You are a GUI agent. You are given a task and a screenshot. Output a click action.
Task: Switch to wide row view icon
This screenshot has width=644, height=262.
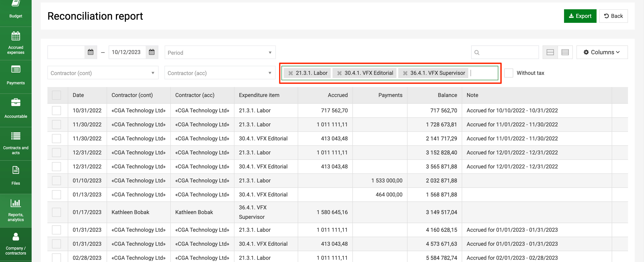pyautogui.click(x=550, y=52)
